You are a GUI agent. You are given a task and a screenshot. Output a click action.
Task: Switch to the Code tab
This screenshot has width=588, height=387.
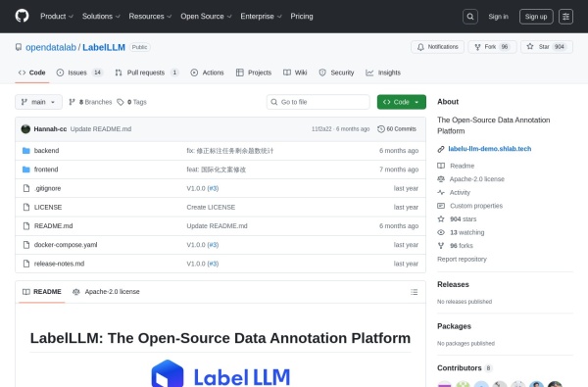(x=32, y=73)
